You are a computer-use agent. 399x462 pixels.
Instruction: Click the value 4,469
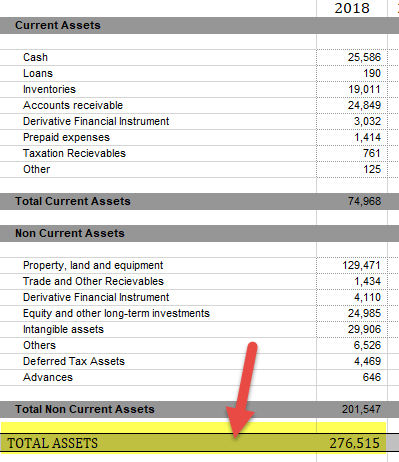click(367, 361)
